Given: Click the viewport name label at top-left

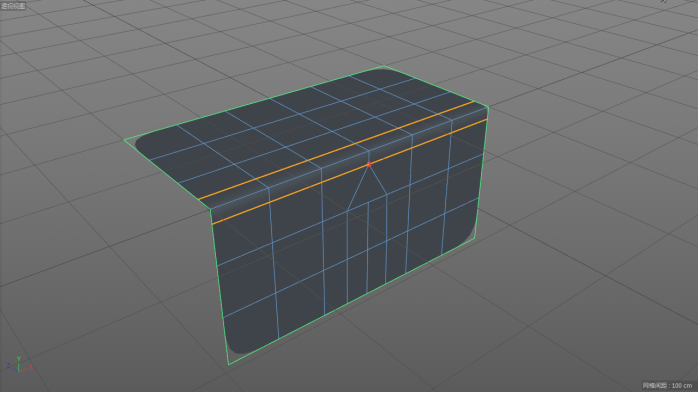Looking at the screenshot, I should coord(13,6).
